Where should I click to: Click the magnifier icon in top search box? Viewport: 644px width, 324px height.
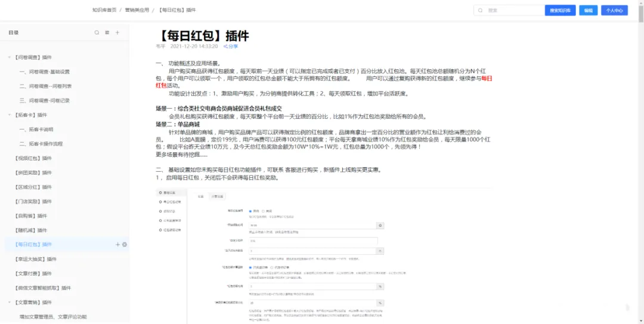tap(480, 10)
